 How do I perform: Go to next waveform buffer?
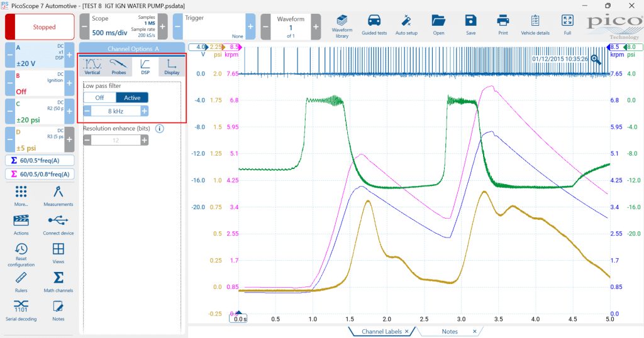click(316, 26)
